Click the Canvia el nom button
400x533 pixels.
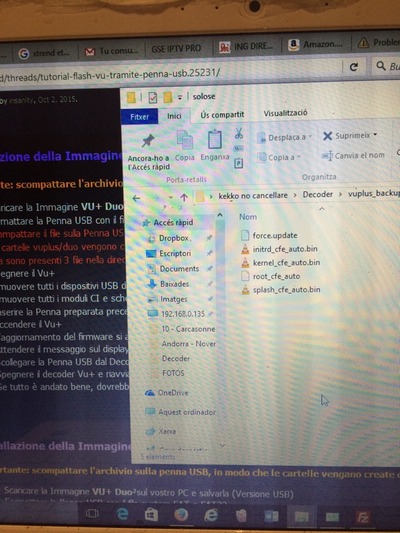pos(353,156)
